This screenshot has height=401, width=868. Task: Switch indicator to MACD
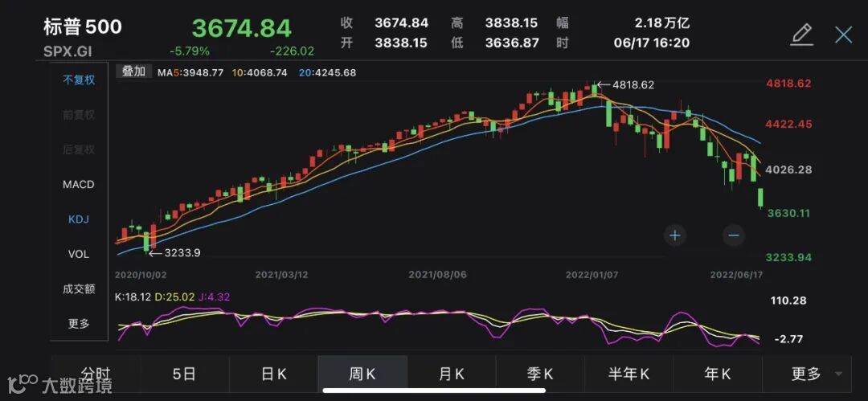click(79, 185)
